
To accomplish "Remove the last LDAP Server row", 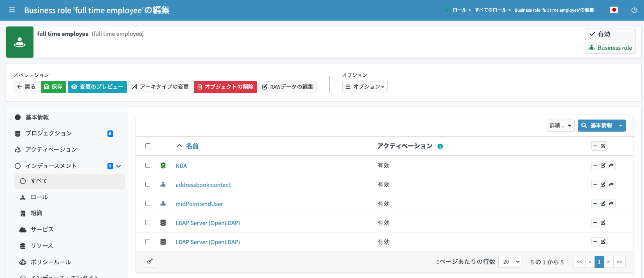I will point(595,242).
